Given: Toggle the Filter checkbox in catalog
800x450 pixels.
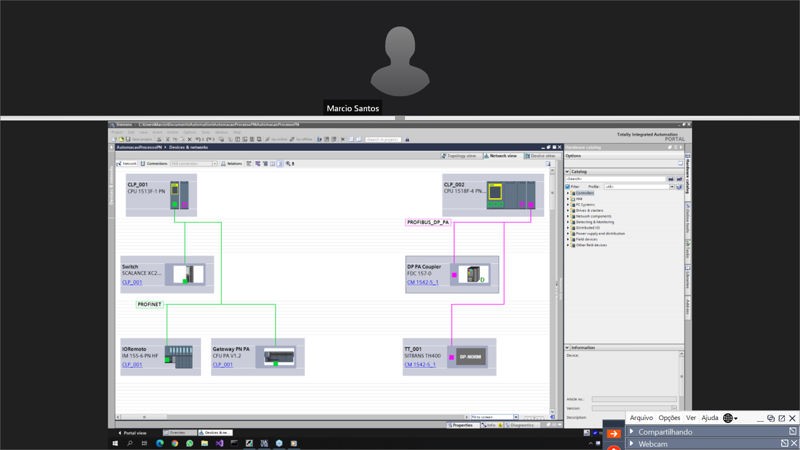Looking at the screenshot, I should [x=568, y=187].
